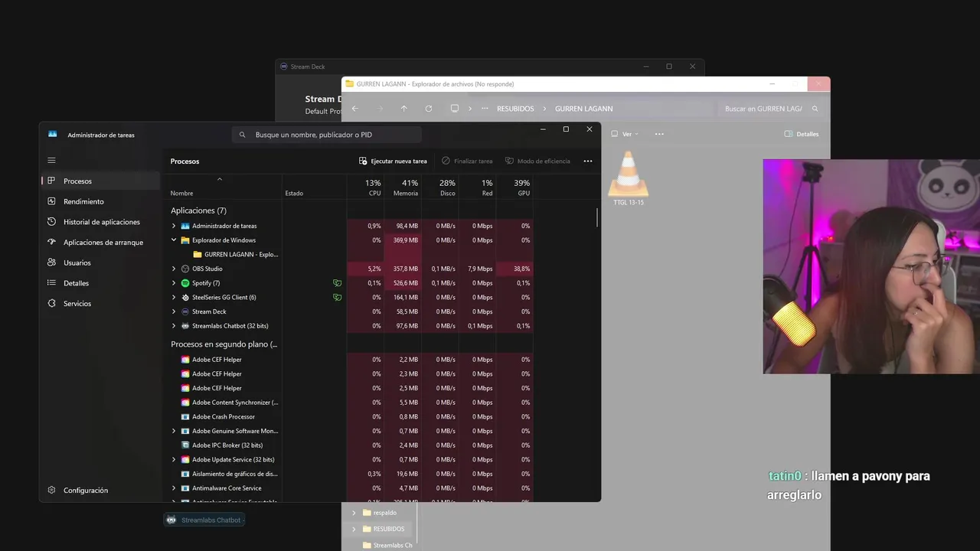Open Aplicaciones de arranque section
Screen dimensions: 980x551
[100, 243]
